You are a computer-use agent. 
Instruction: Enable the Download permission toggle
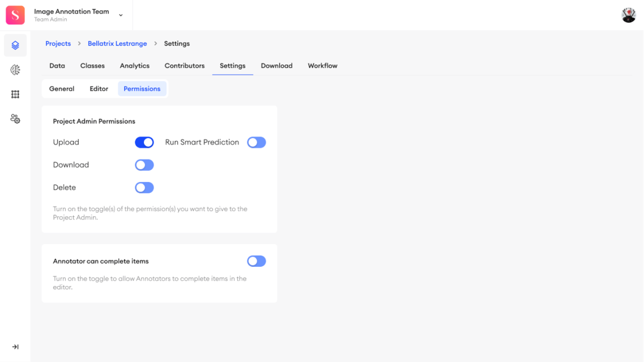[x=144, y=165]
